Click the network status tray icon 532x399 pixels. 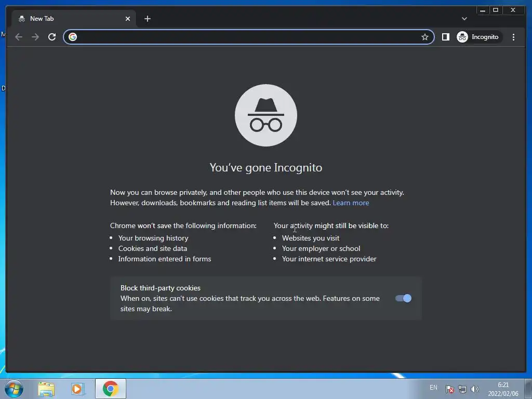pos(462,389)
